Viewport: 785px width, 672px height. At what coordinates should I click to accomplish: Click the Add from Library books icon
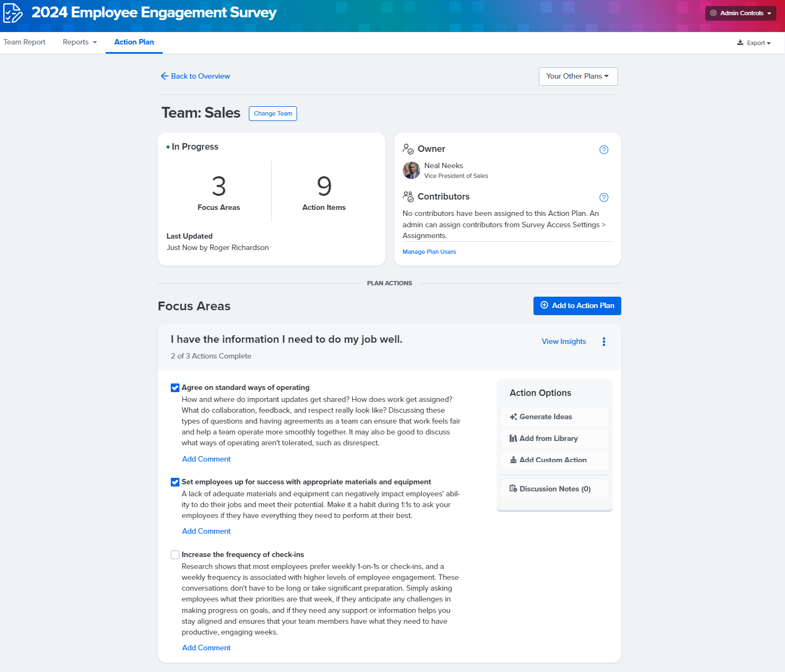click(x=513, y=439)
